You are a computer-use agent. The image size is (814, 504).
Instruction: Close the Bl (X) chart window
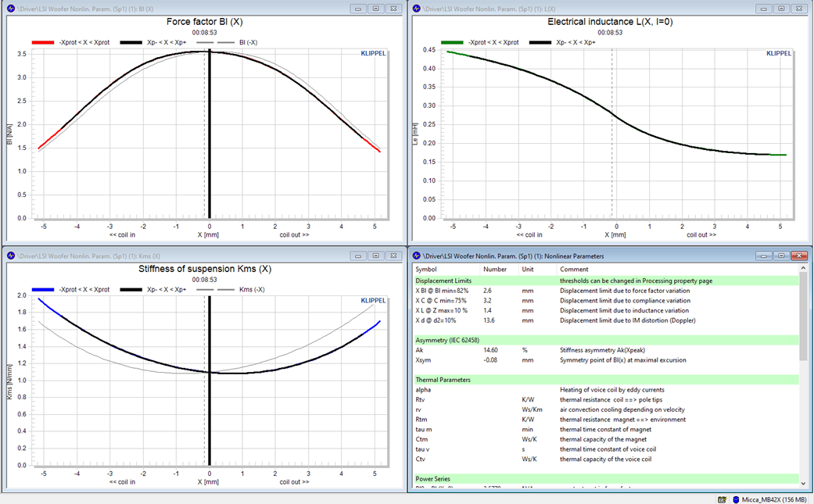394,9
